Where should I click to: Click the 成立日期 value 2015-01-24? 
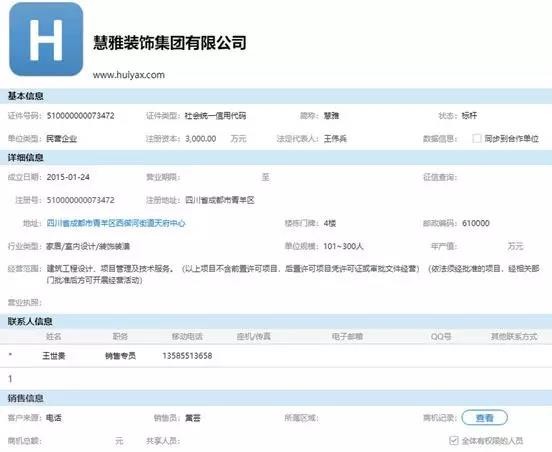pyautogui.click(x=68, y=177)
